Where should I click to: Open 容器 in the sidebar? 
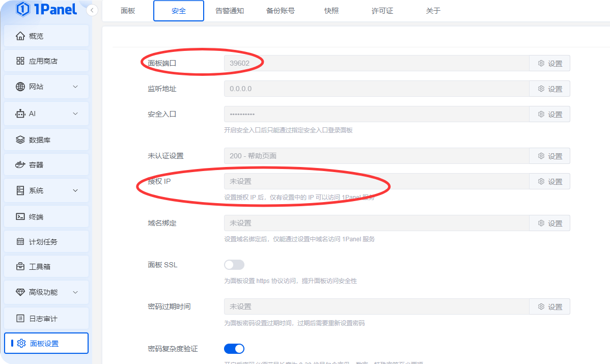click(x=46, y=165)
